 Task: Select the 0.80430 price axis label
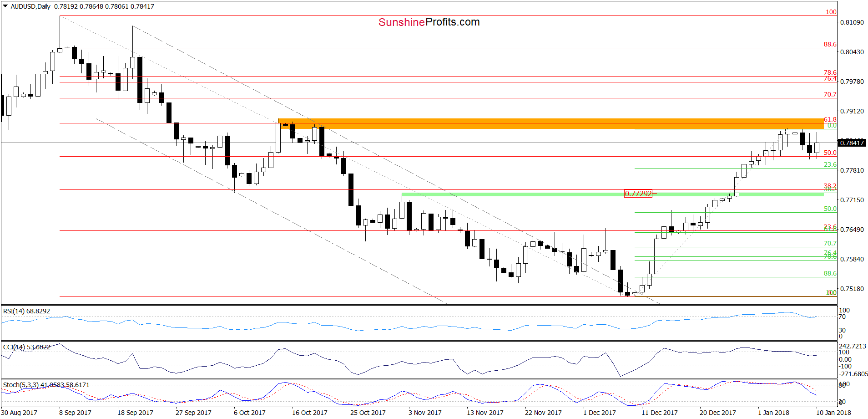coord(852,52)
